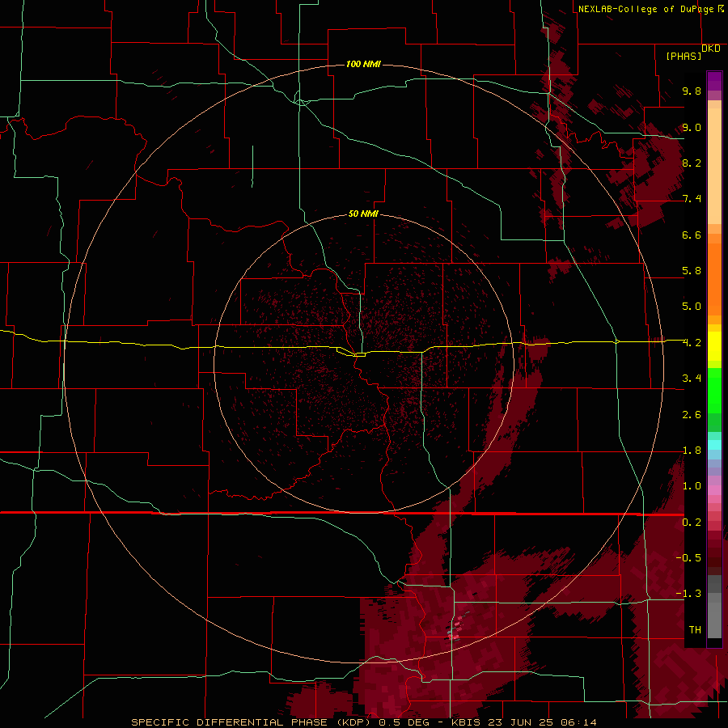Click the 4.2 scale value
Viewport: 728px width, 728px height.
pos(692,343)
